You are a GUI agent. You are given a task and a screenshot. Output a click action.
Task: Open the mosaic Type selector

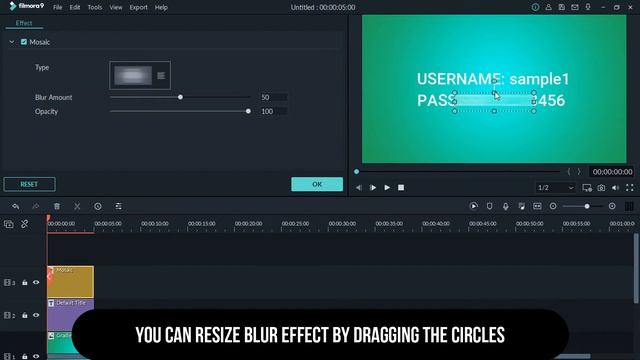pyautogui.click(x=140, y=75)
